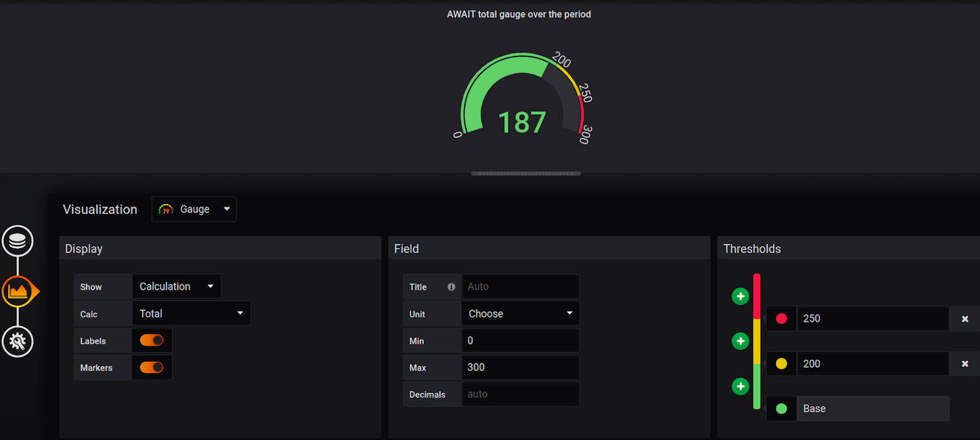Add threshold above the 250 level
The width and height of the screenshot is (980, 440).
(x=741, y=297)
